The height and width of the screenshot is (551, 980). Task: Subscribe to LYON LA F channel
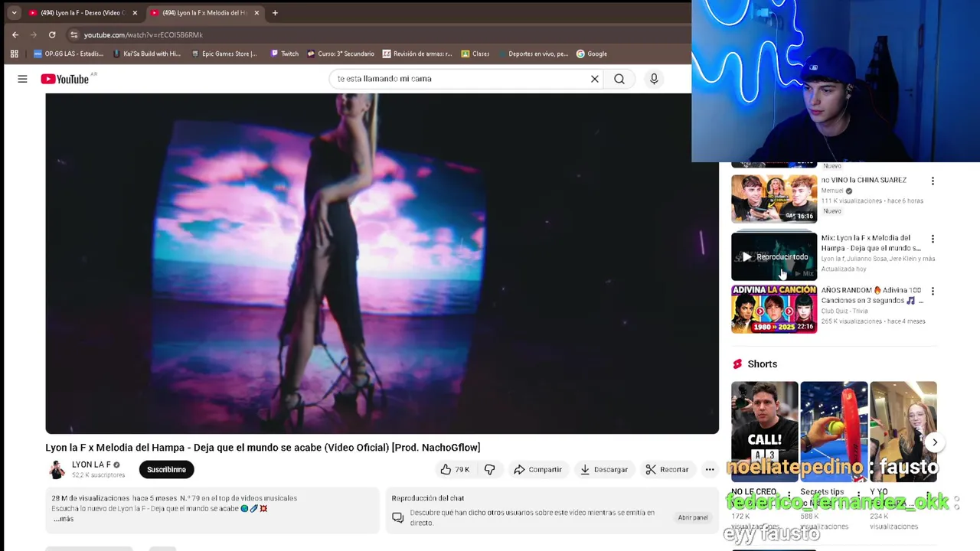(x=166, y=469)
